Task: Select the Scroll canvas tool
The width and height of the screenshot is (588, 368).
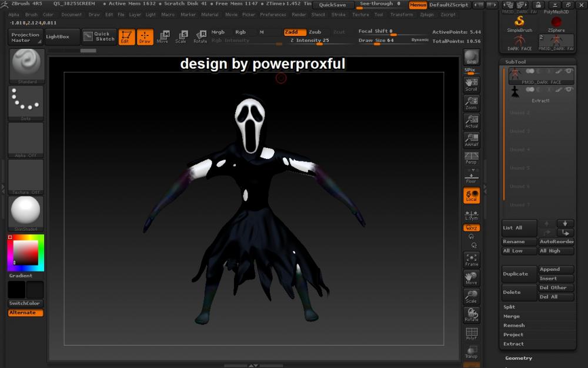Action: pyautogui.click(x=472, y=84)
